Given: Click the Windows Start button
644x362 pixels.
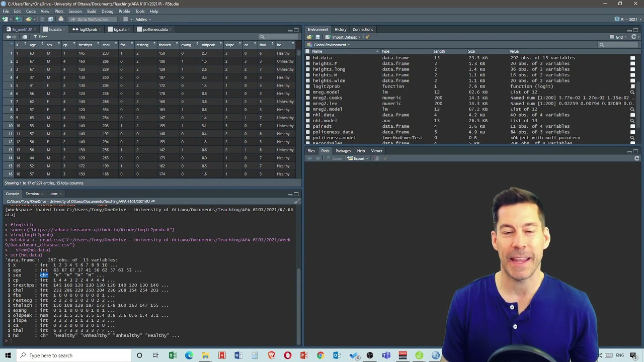Looking at the screenshot, I should pyautogui.click(x=8, y=355).
